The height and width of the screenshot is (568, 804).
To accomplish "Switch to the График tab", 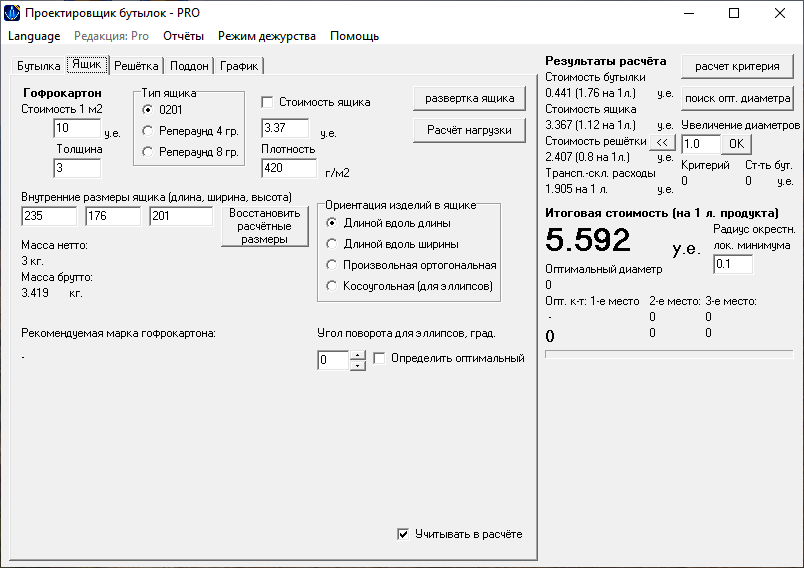I will pos(238,66).
